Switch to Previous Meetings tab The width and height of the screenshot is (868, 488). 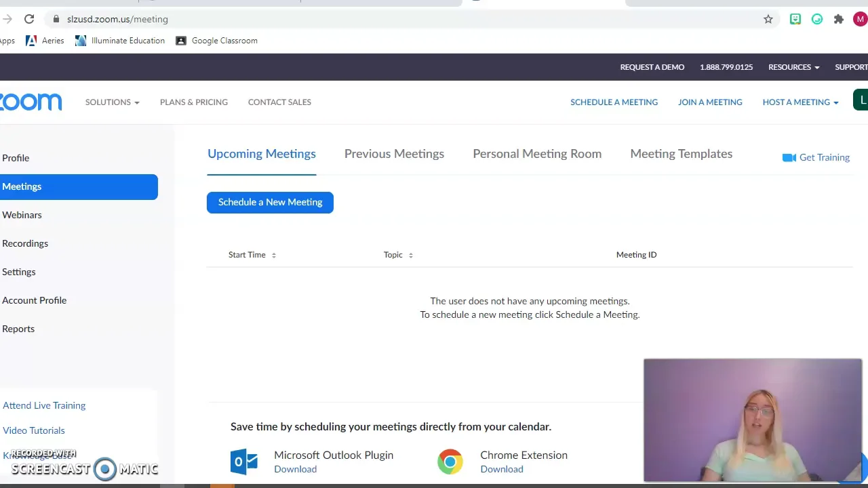tap(394, 154)
